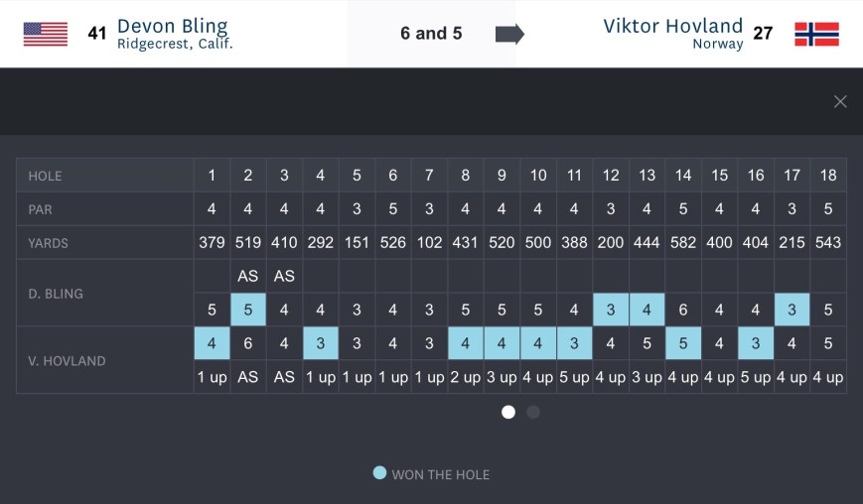Click the YARDS row label
This screenshot has height=504, width=863.
(x=48, y=243)
